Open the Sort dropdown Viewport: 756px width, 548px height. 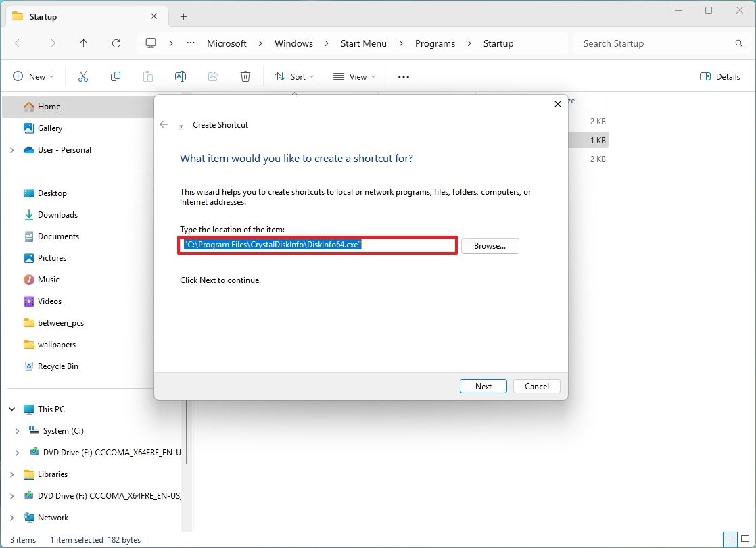(294, 76)
